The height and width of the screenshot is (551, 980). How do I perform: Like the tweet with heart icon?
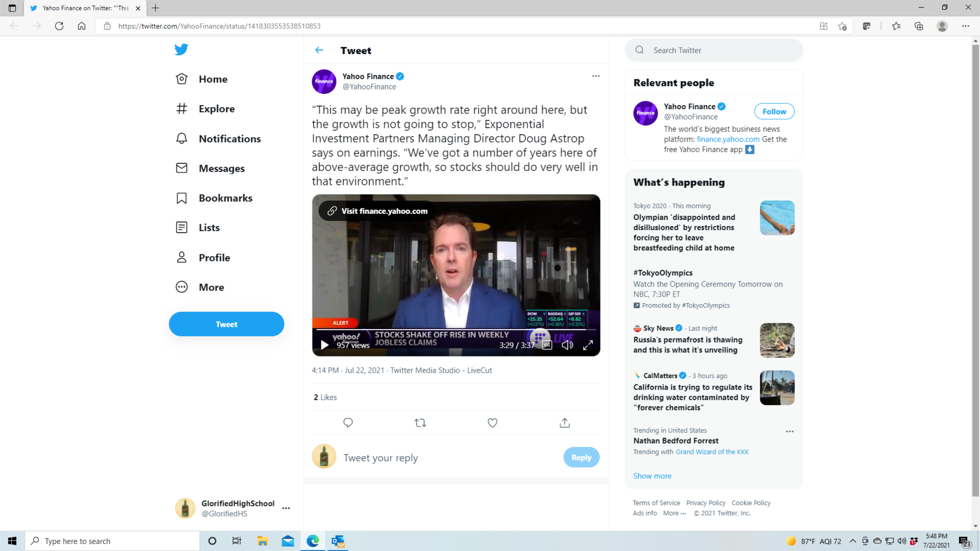(492, 423)
